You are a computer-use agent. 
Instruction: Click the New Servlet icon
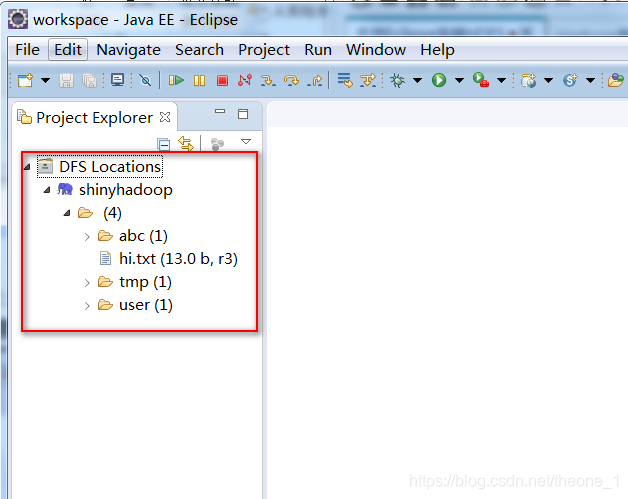click(x=570, y=80)
